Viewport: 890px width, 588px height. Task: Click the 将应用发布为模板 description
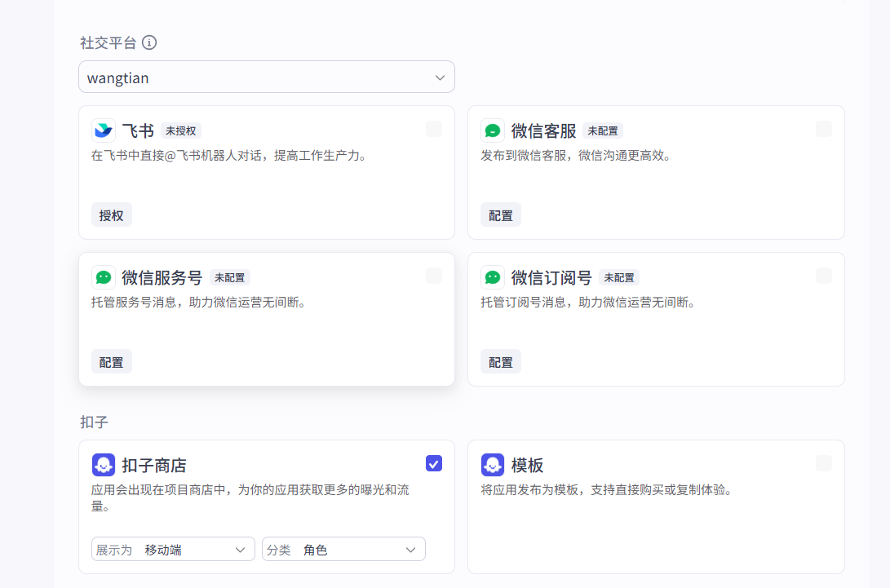[x=607, y=490]
